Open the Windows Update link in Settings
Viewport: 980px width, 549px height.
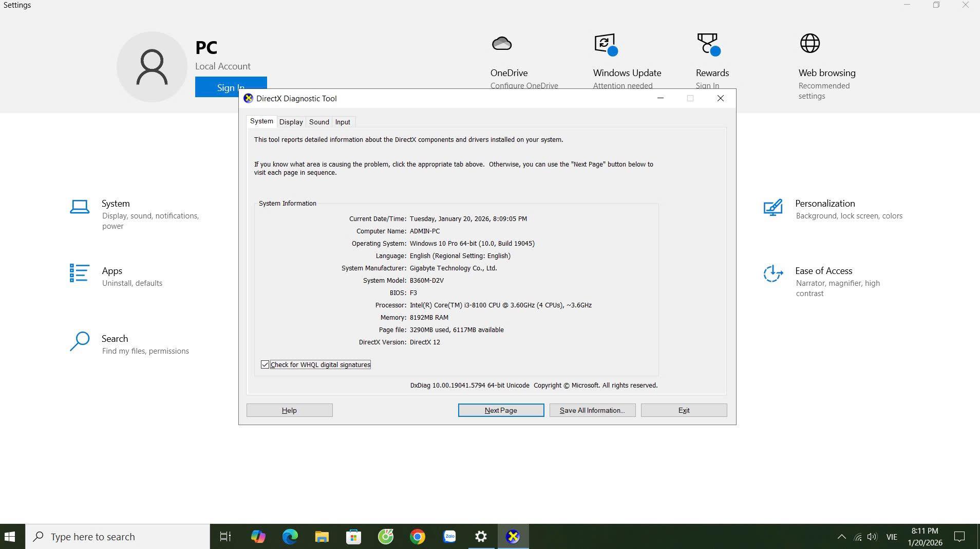pyautogui.click(x=627, y=73)
